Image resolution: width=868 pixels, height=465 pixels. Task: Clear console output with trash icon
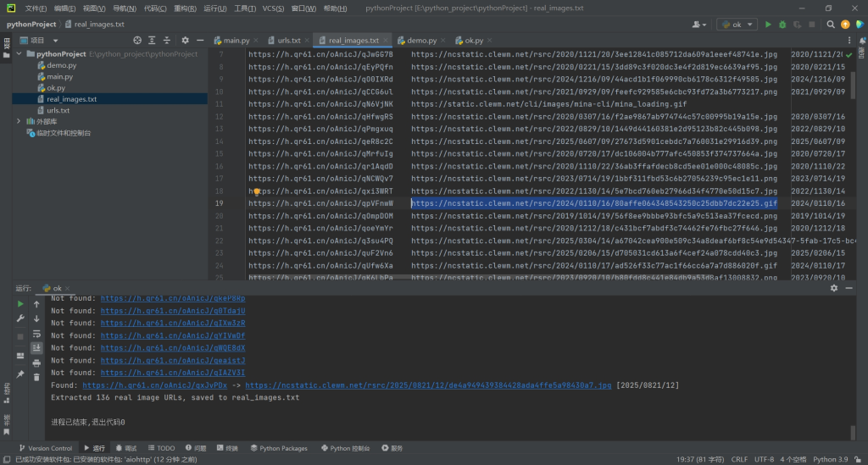[x=36, y=377]
